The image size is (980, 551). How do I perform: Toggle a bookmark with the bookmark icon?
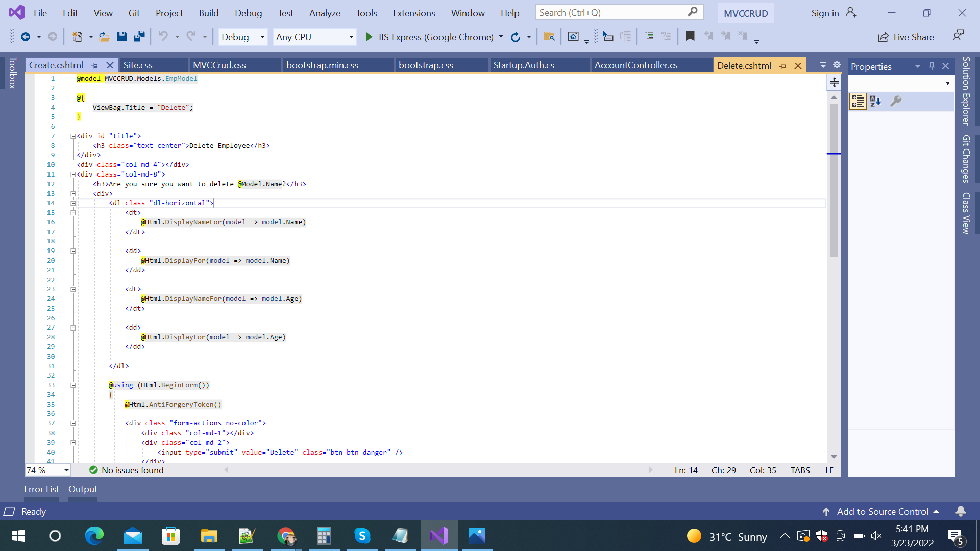690,36
